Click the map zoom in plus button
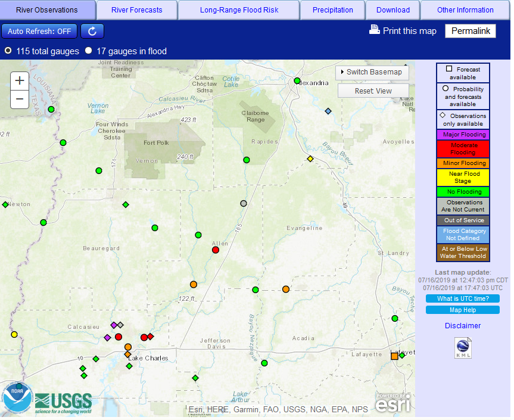Screen dimensions: 514x420 [20, 81]
